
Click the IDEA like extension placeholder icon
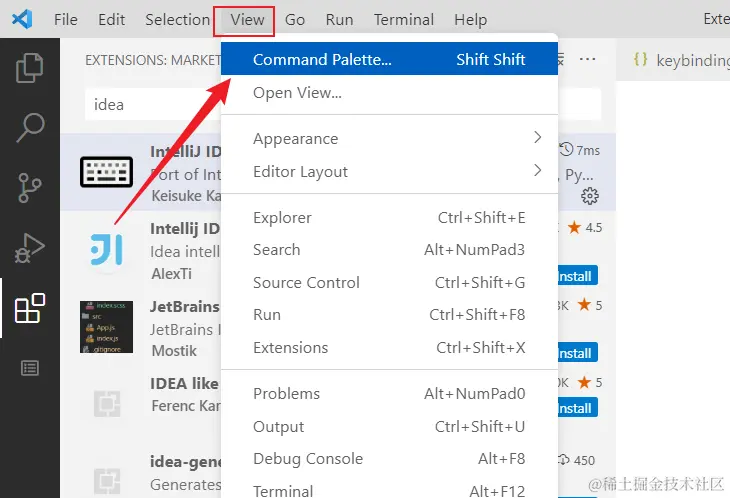(107, 404)
